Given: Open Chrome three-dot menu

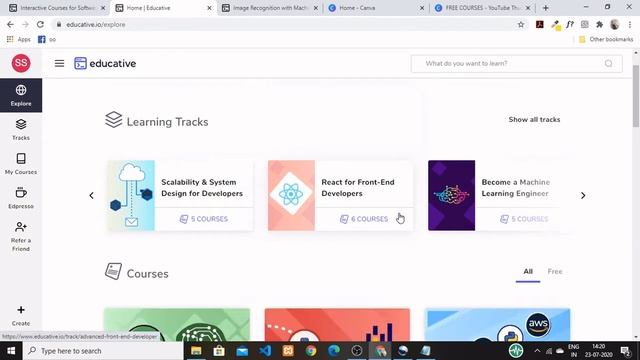Looking at the screenshot, I should [630, 24].
